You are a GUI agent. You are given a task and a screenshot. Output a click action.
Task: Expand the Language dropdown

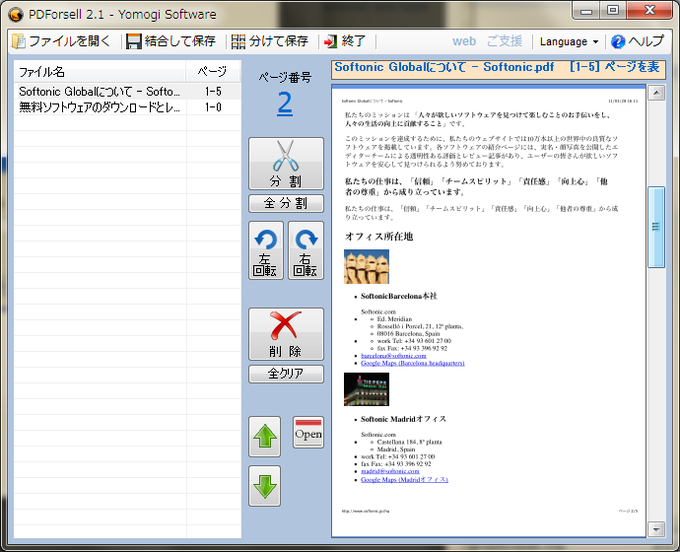[569, 42]
